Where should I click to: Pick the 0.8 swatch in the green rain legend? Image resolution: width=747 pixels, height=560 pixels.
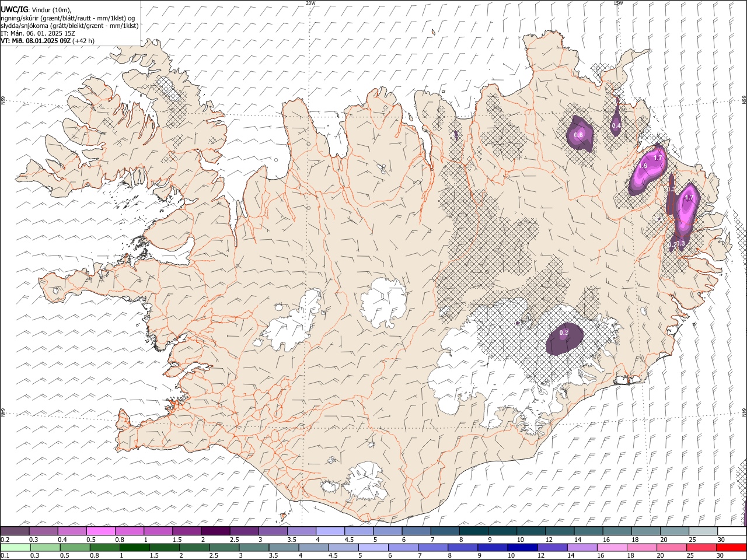tap(104, 547)
